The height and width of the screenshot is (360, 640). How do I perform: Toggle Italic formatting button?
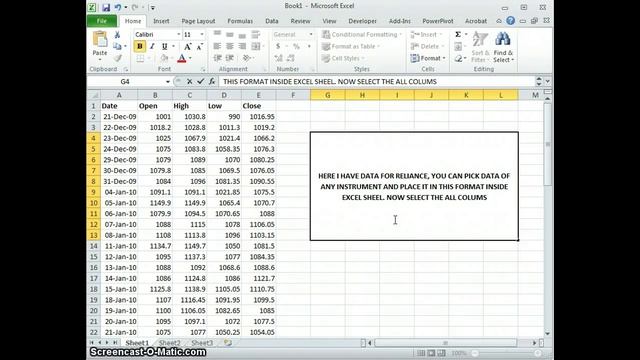click(x=152, y=47)
